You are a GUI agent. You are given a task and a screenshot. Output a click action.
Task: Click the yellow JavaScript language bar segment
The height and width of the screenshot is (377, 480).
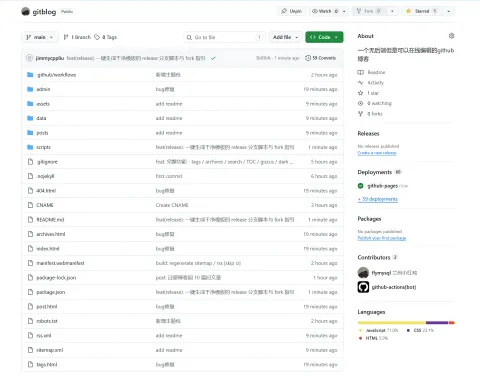click(x=392, y=323)
